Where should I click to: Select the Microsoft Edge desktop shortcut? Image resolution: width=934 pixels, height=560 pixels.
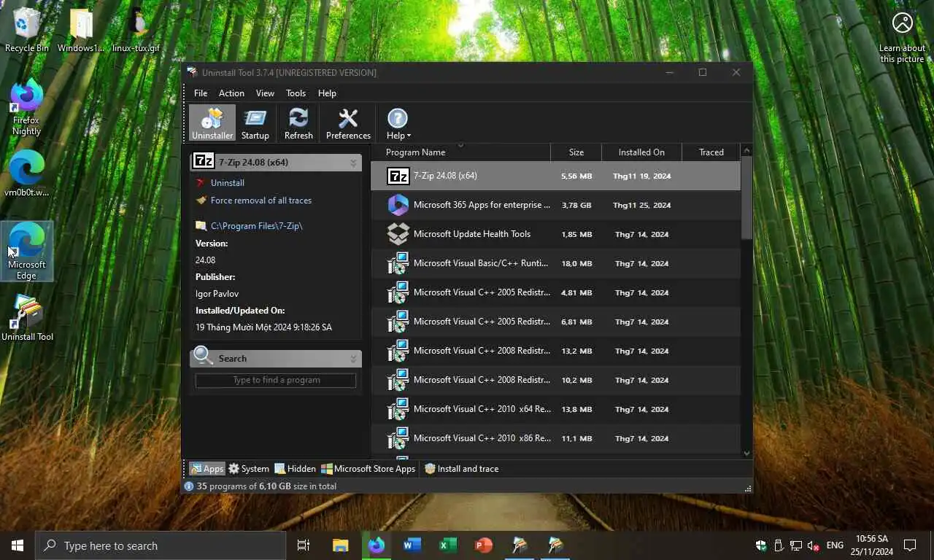click(x=27, y=251)
